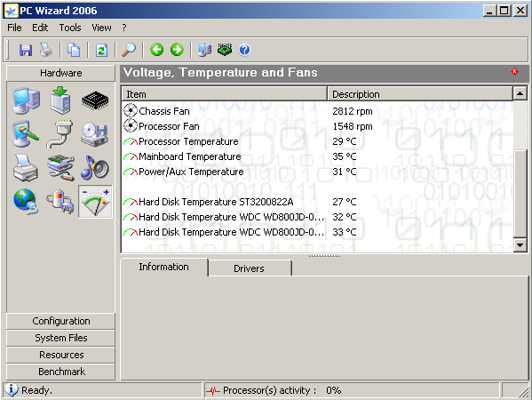Image resolution: width=532 pixels, height=400 pixels.
Task: Click Processor(s) activity in status bar
Action: tap(269, 390)
